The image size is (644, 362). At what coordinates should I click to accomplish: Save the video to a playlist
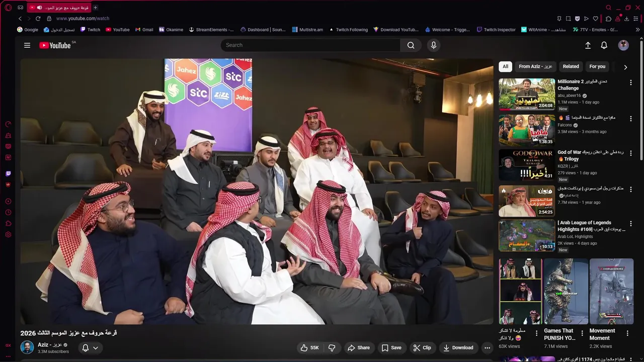[391, 348]
